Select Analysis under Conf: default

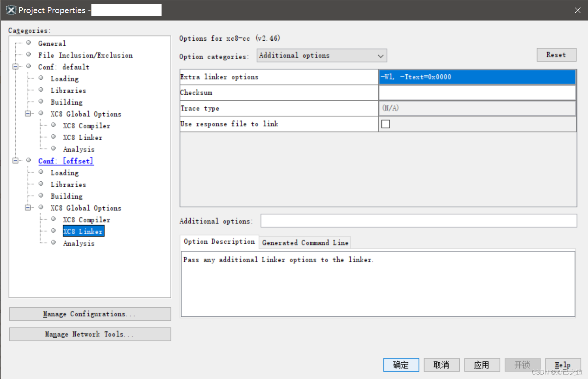pyautogui.click(x=79, y=149)
